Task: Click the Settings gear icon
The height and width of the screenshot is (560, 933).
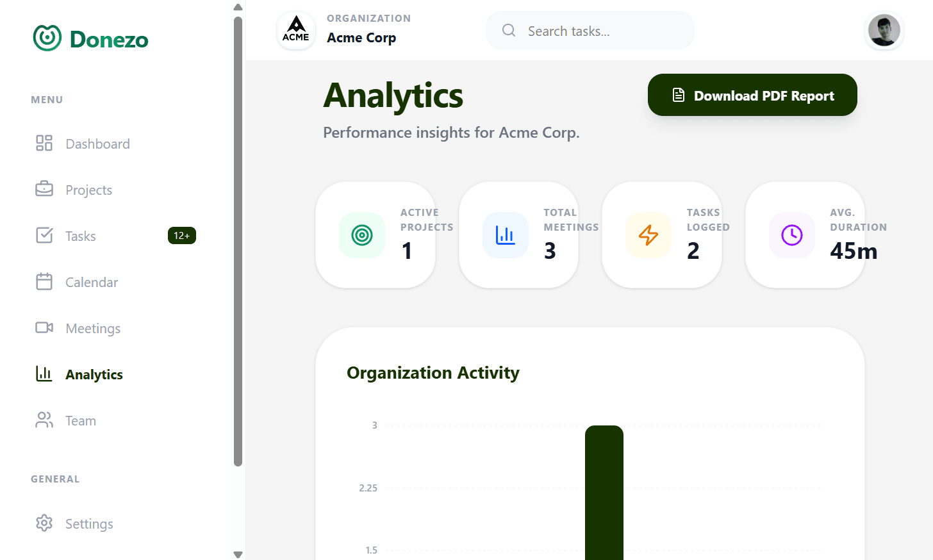Action: pos(44,523)
